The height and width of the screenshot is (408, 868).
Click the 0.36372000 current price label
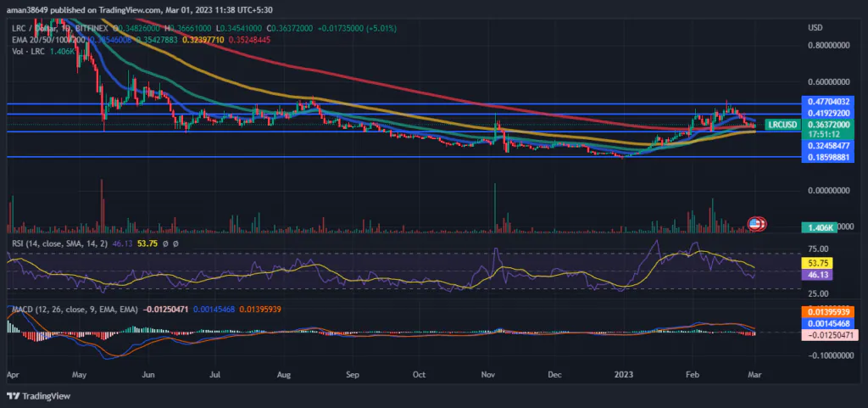[x=828, y=125]
